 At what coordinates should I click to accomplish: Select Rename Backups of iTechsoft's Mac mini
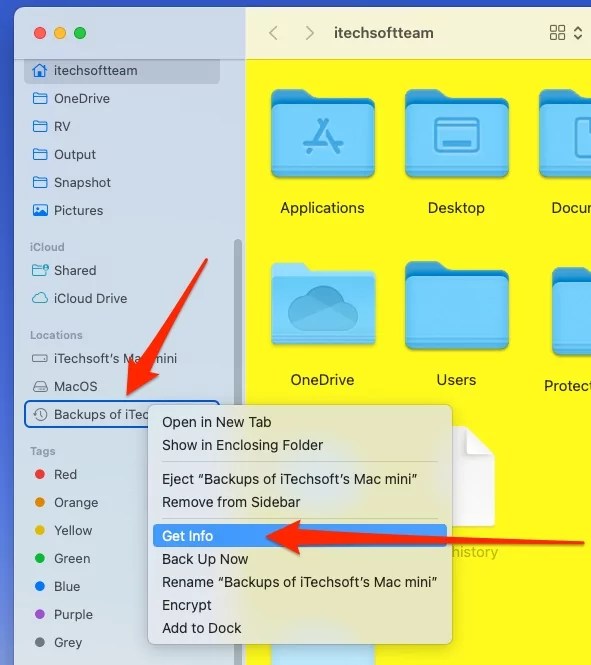coord(299,582)
